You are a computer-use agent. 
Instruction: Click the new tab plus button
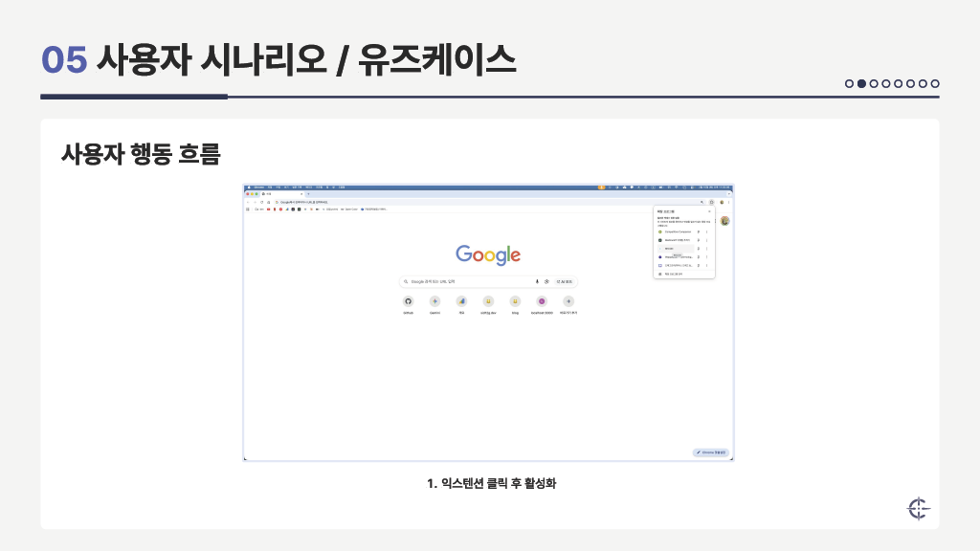pyautogui.click(x=307, y=194)
